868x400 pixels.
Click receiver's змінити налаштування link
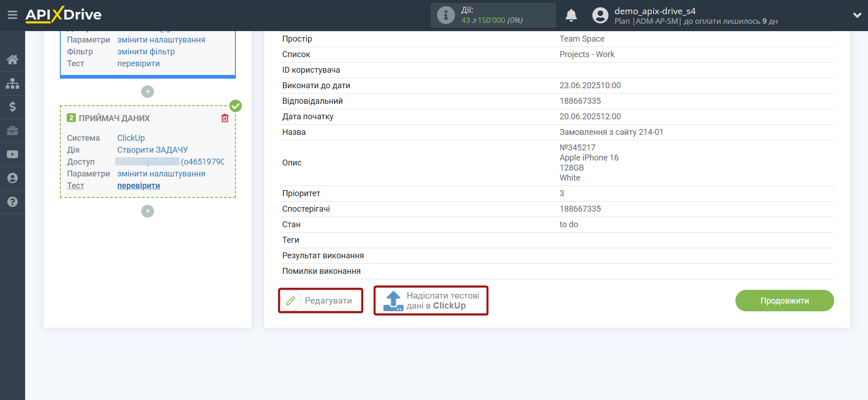pyautogui.click(x=161, y=174)
